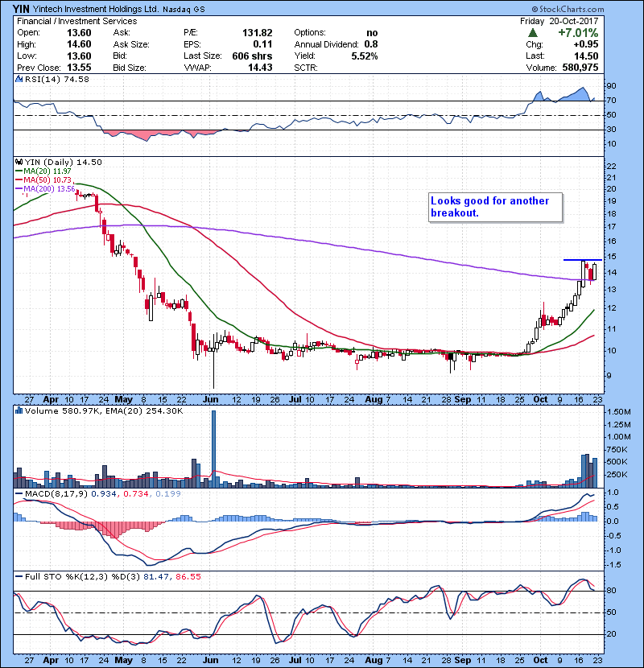Click the candlestick icon beside YIN (Daily)

click(19, 162)
